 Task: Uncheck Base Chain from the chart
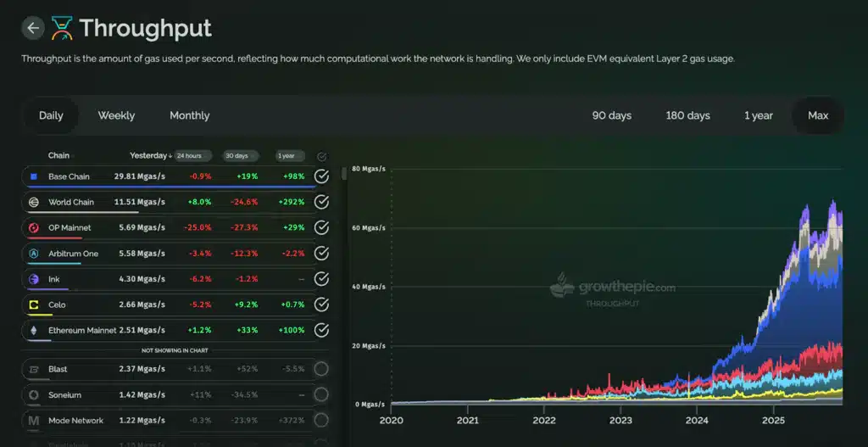pyautogui.click(x=321, y=176)
